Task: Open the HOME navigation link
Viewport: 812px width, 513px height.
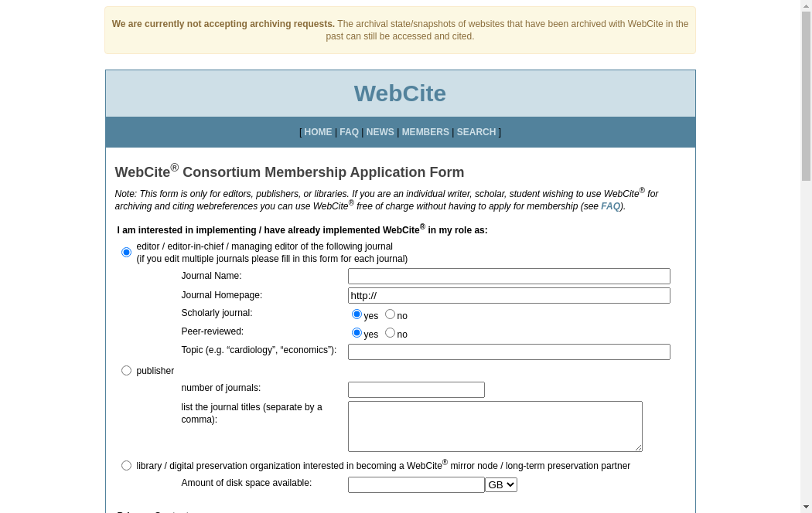Action: pyautogui.click(x=318, y=132)
